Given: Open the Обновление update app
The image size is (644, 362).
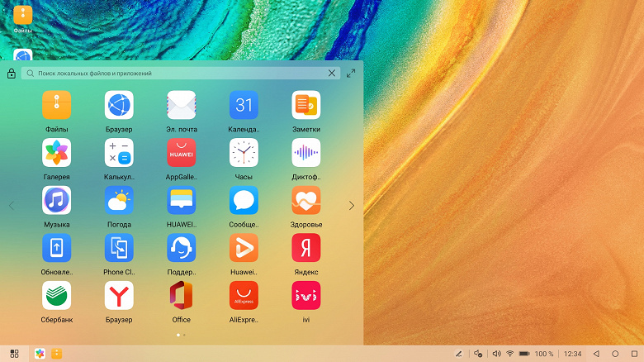Looking at the screenshot, I should click(57, 248).
